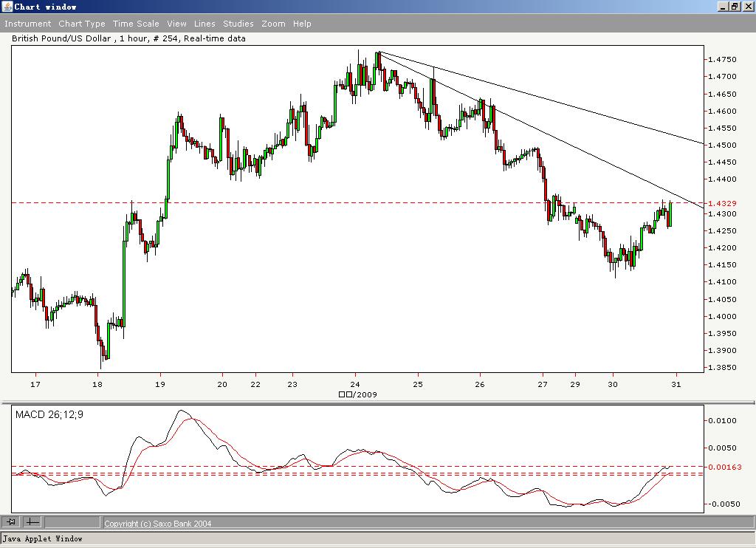Click the 1.4500 price axis label
The image size is (756, 548).
[x=722, y=145]
